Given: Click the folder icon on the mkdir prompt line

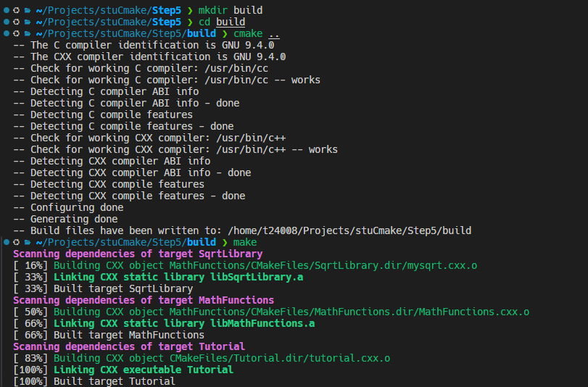Looking at the screenshot, I should (x=28, y=11).
